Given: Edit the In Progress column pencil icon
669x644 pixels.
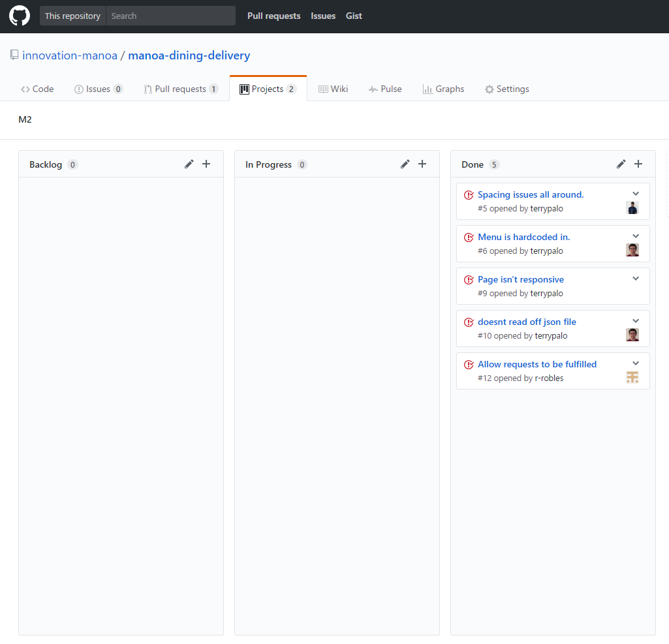Looking at the screenshot, I should click(405, 164).
